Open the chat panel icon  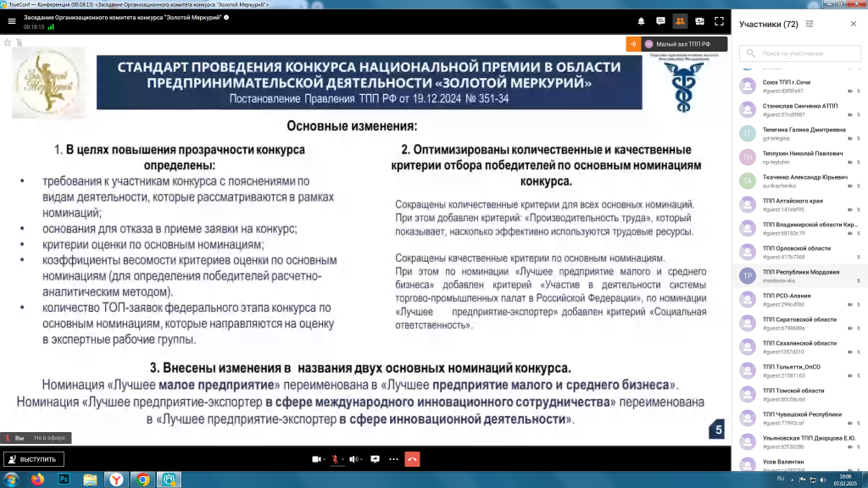pyautogui.click(x=660, y=21)
